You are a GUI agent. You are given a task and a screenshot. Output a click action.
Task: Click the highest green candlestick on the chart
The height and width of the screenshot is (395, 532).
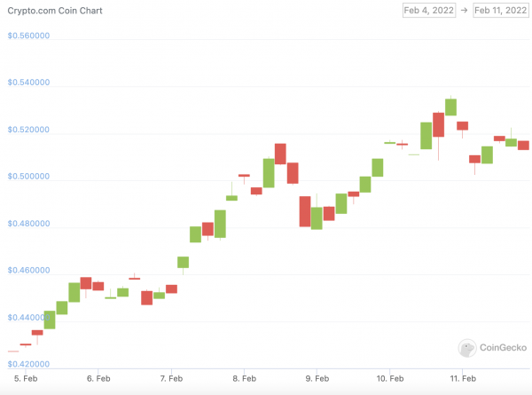click(450, 107)
